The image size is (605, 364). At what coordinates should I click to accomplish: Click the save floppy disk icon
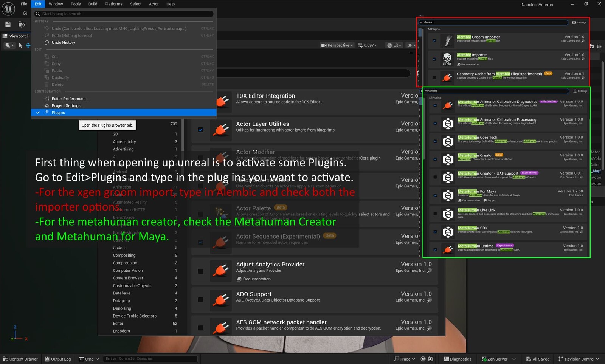[8, 24]
